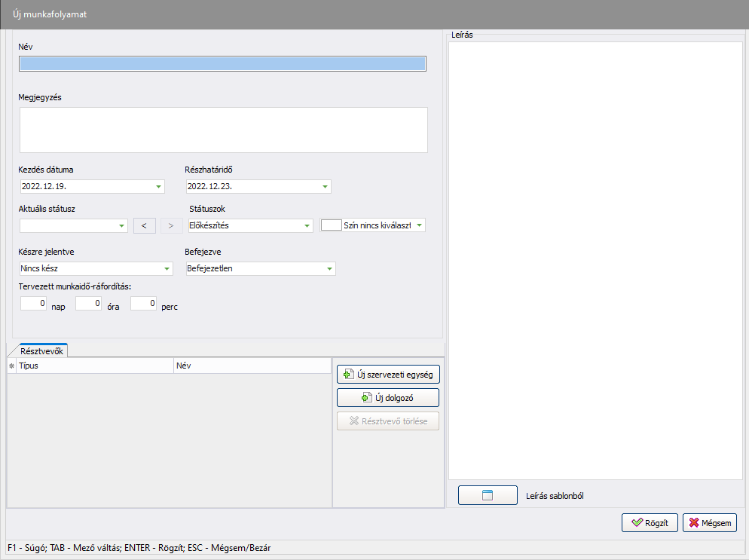Viewport: 749px width, 560px height.
Task: Click into the Megjegyzés text area
Action: (x=223, y=130)
